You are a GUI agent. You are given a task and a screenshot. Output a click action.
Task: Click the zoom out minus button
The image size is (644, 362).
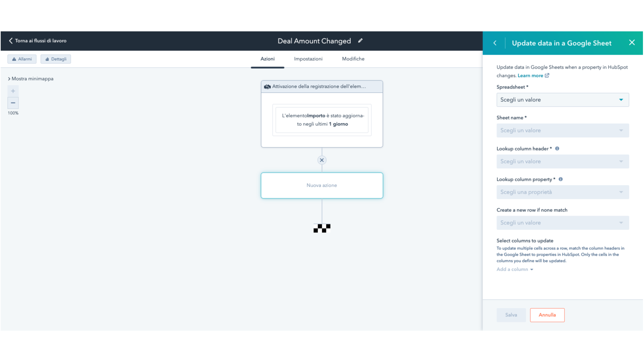13,103
